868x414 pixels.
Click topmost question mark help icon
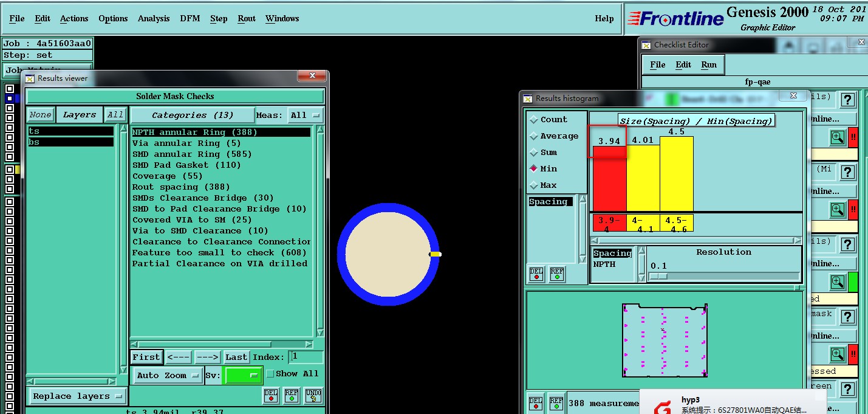[x=847, y=100]
